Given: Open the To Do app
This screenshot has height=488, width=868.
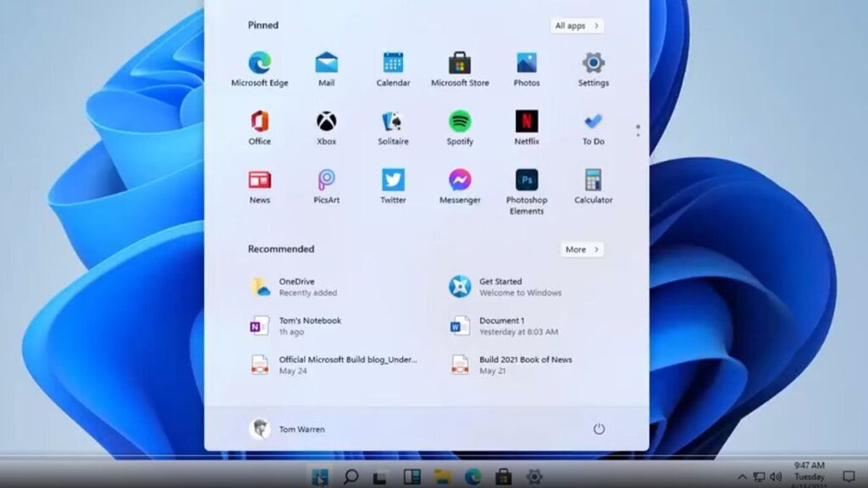Looking at the screenshot, I should pos(593,128).
